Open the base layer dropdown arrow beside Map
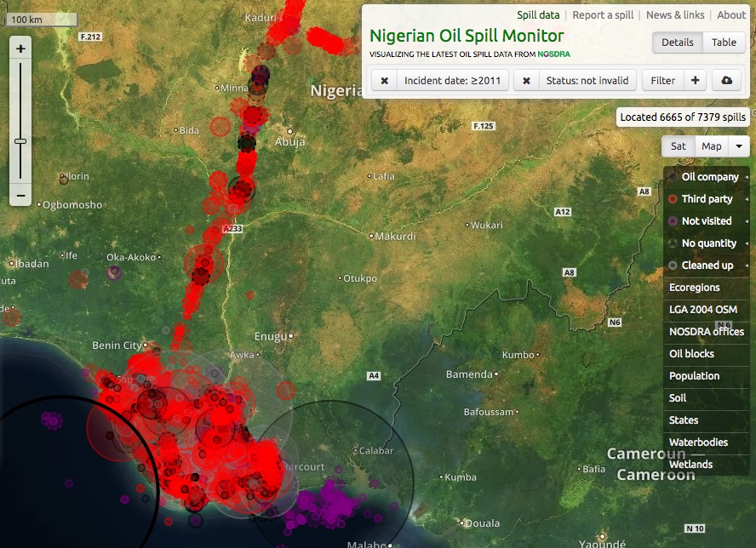The image size is (756, 548). pos(739,146)
